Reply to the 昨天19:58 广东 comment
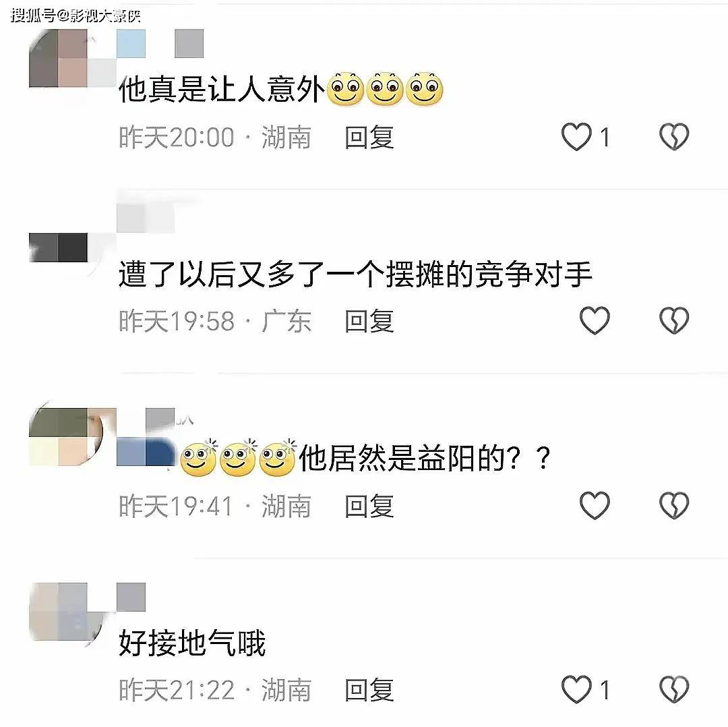The image size is (728, 727). coord(369,321)
